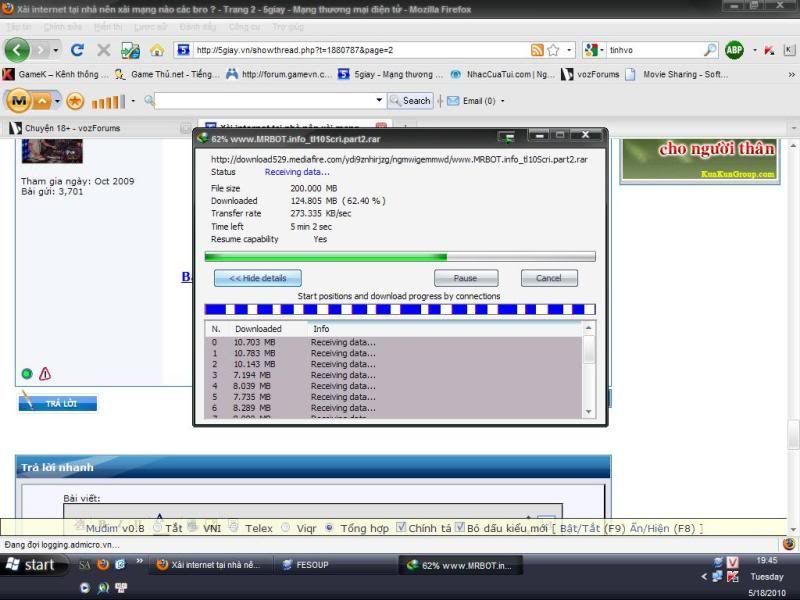Open the search engine selector dropdown

[595, 50]
